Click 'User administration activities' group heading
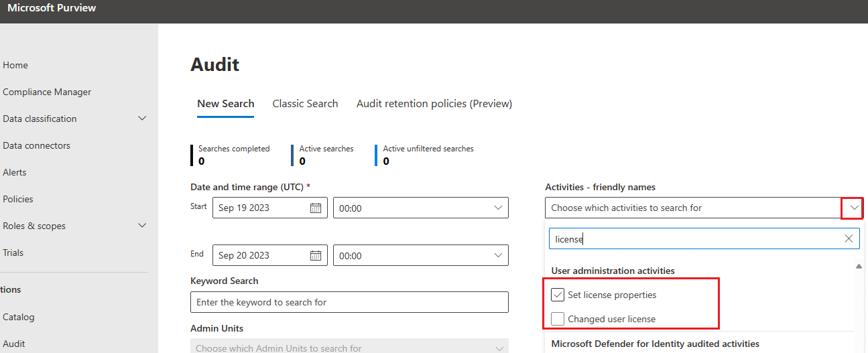The width and height of the screenshot is (868, 353). (x=613, y=271)
